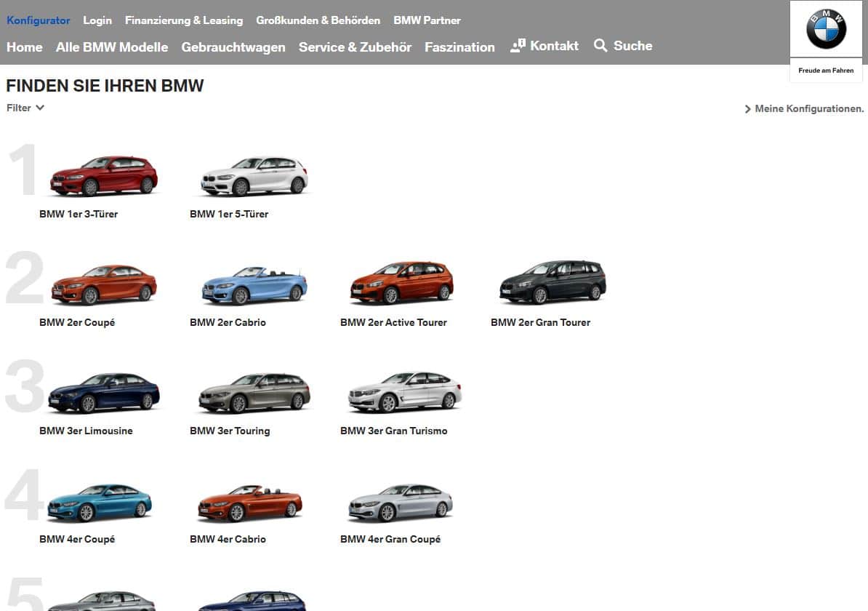
Task: Click the BMW 2er Active Tourer label
Action: 393,322
